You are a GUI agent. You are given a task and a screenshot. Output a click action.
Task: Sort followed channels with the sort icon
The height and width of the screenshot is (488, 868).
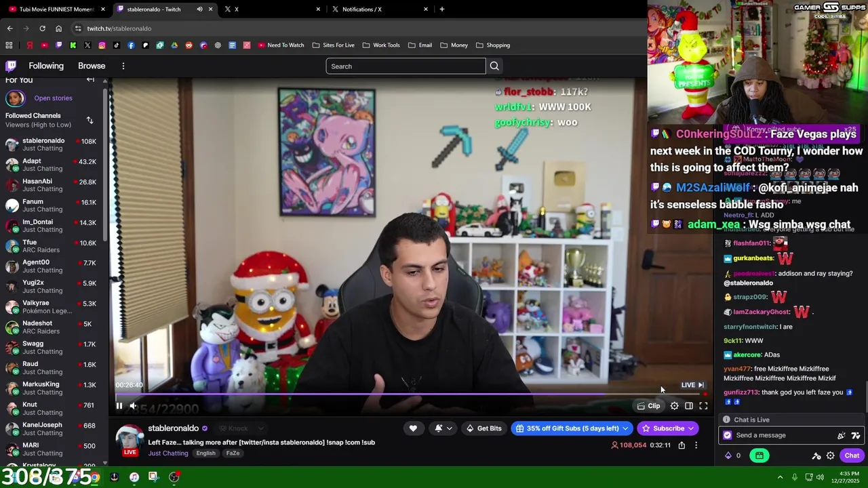coord(90,120)
